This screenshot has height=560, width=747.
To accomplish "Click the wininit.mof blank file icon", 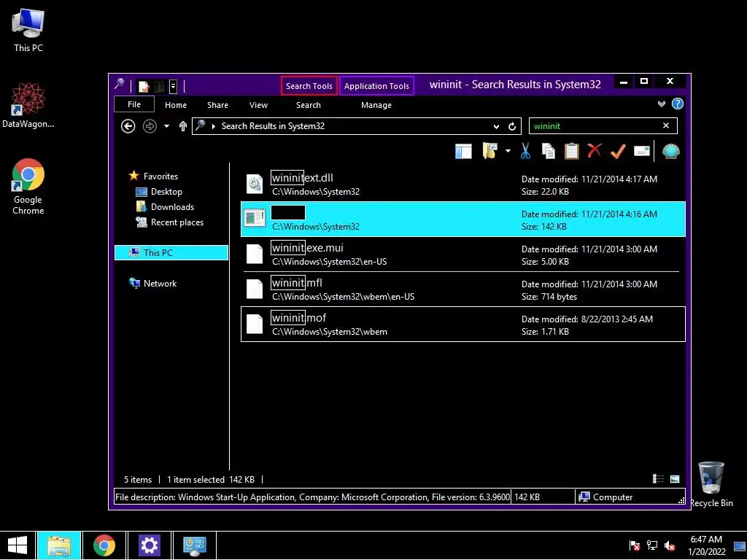I will coord(255,324).
